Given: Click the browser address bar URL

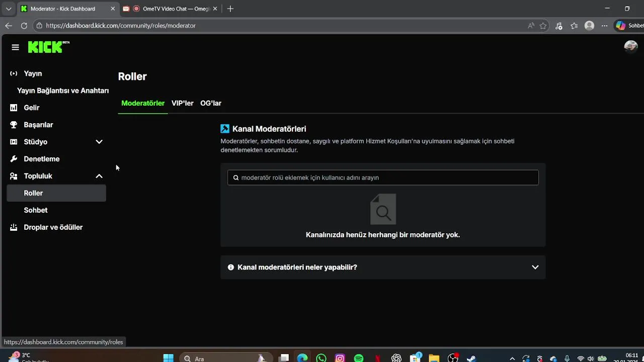Looking at the screenshot, I should click(121, 26).
